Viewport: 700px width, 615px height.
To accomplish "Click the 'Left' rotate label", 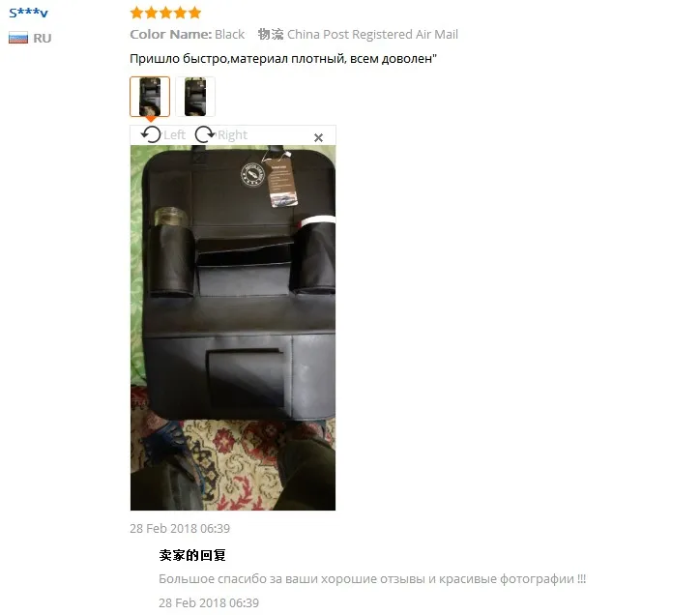I will (x=175, y=134).
